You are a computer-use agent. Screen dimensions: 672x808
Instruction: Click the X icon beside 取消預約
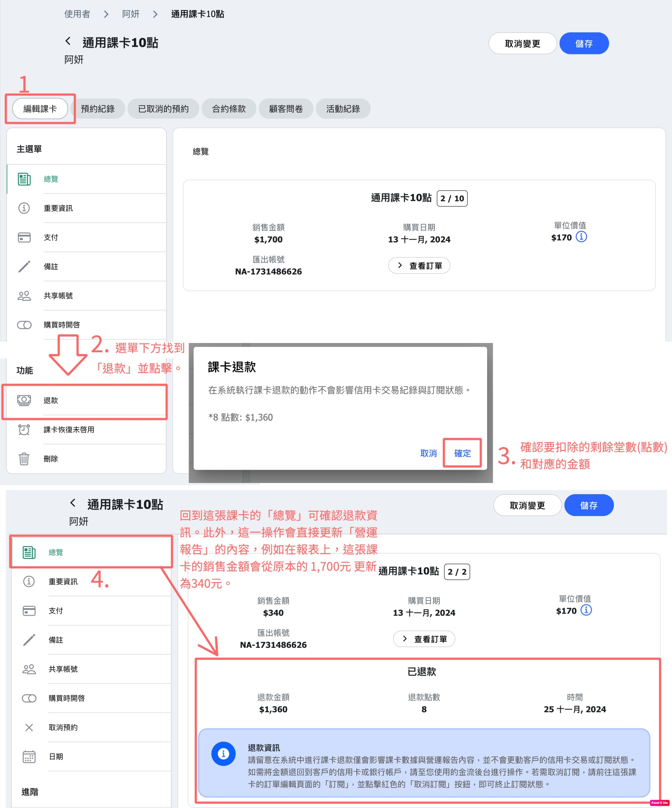[29, 727]
